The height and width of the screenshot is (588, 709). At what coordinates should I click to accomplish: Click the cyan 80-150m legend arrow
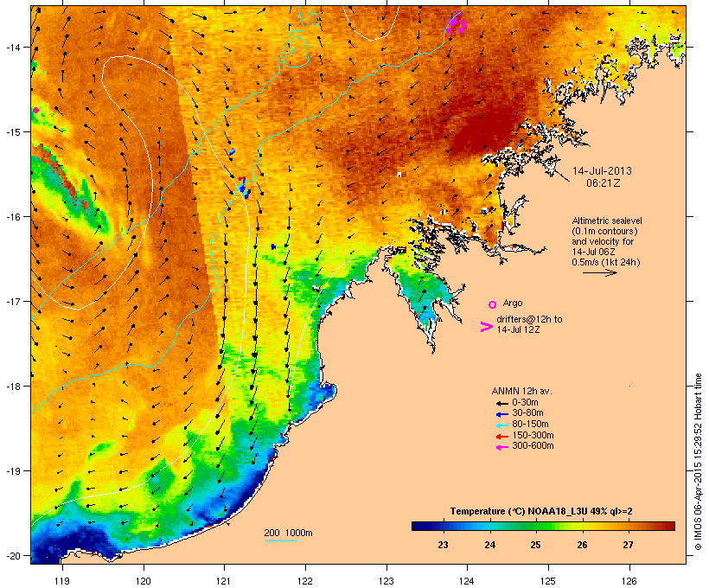pyautogui.click(x=501, y=425)
